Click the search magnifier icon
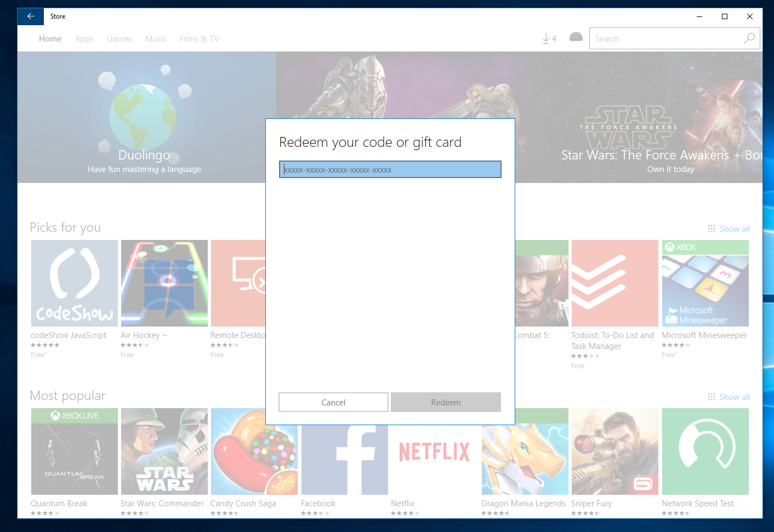Viewport: 774px width, 532px height. [749, 38]
